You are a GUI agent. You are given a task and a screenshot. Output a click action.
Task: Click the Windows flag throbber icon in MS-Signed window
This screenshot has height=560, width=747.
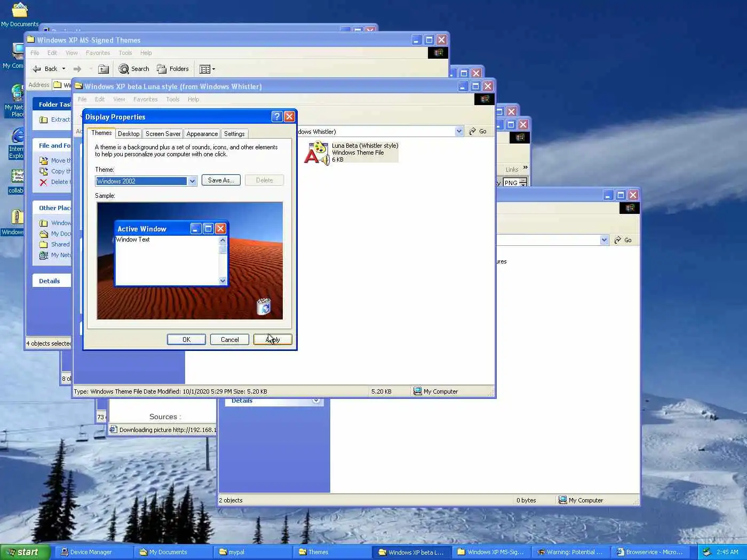click(x=438, y=53)
